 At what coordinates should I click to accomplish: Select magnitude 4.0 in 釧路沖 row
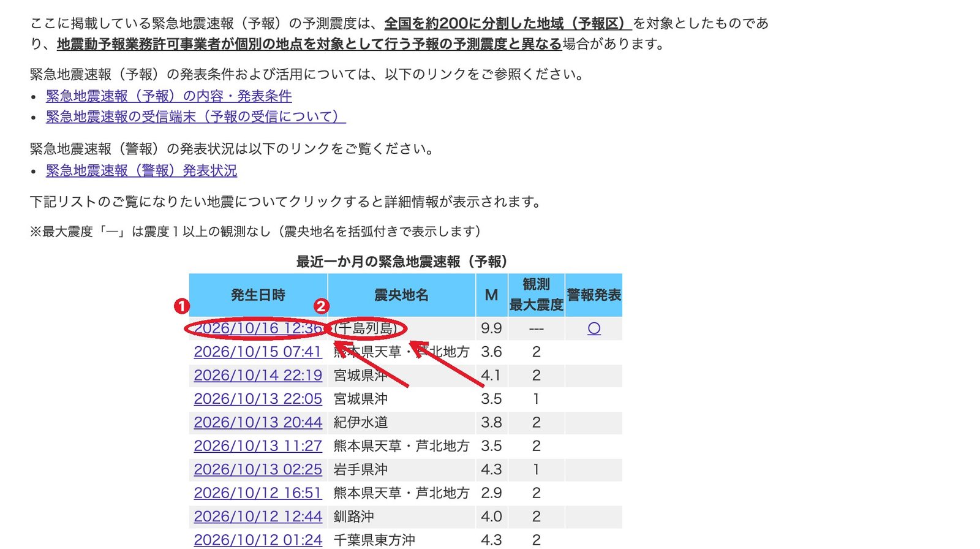point(492,517)
